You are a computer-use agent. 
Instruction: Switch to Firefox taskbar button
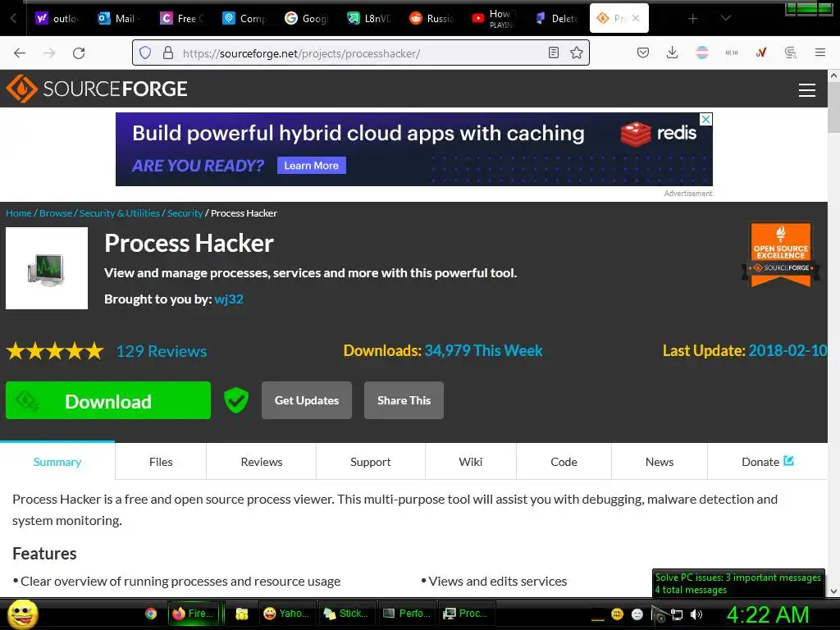tap(194, 614)
